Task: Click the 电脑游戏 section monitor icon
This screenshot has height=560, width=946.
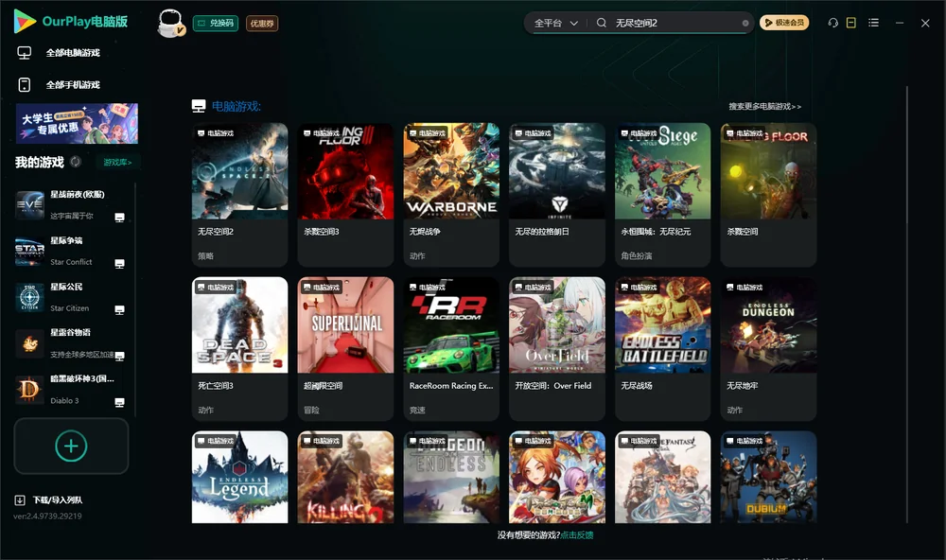Action: point(199,106)
